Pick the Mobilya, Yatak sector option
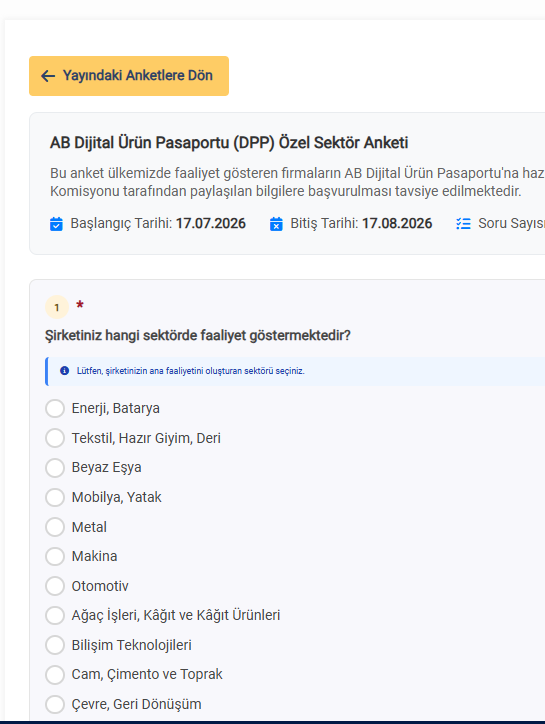The width and height of the screenshot is (545, 724). 55,497
